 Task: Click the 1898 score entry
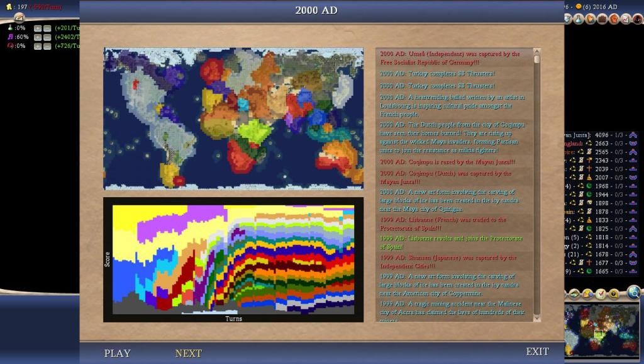[x=602, y=203]
